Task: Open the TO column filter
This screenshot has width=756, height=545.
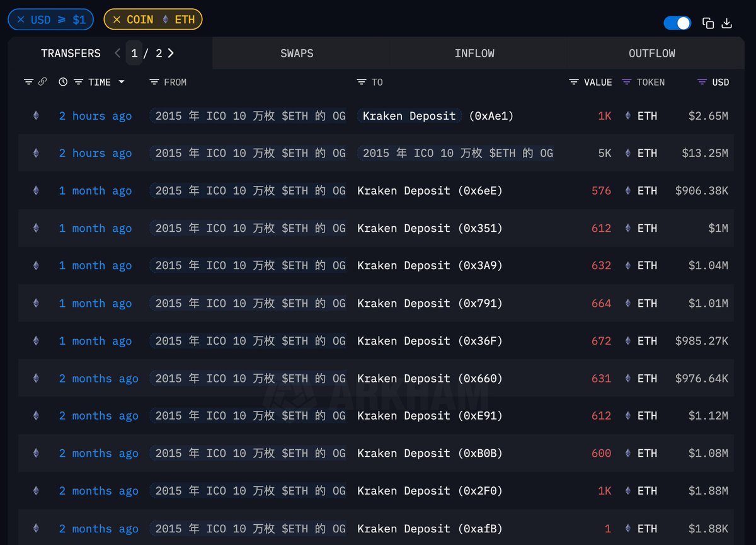Action: [x=362, y=82]
